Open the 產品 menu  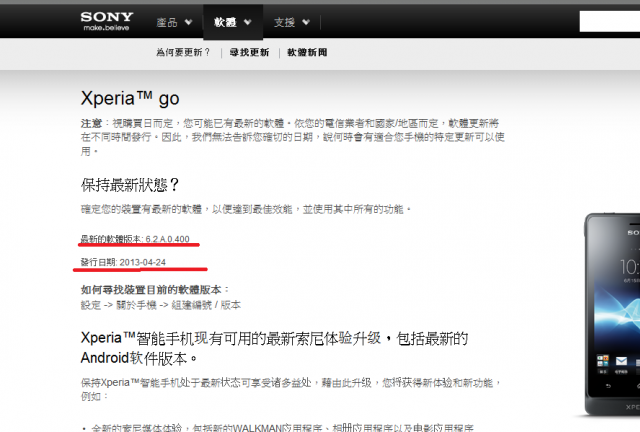point(167,22)
